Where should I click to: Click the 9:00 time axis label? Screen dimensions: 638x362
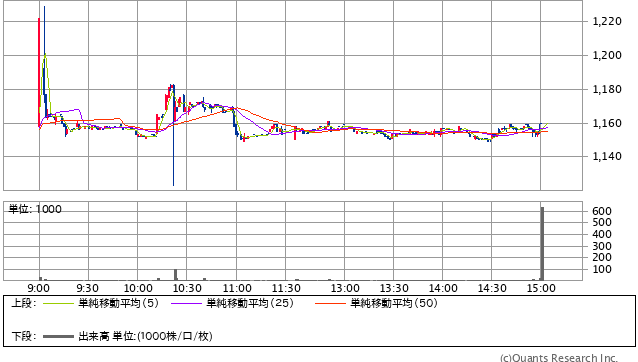point(39,288)
